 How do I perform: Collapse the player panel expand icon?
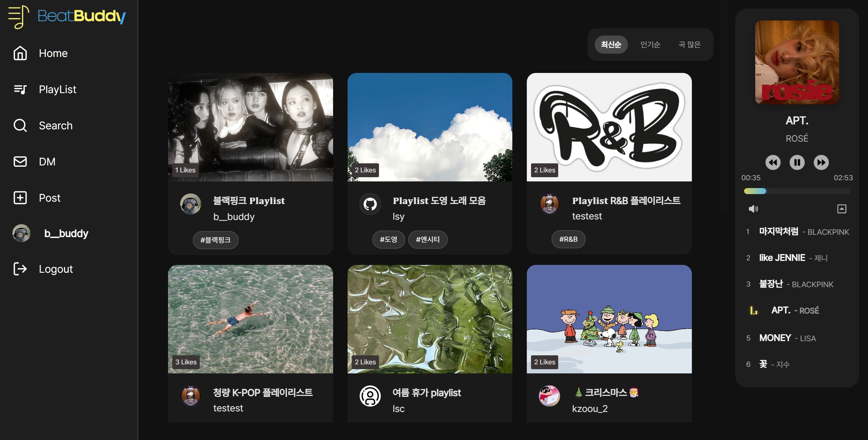(x=841, y=209)
